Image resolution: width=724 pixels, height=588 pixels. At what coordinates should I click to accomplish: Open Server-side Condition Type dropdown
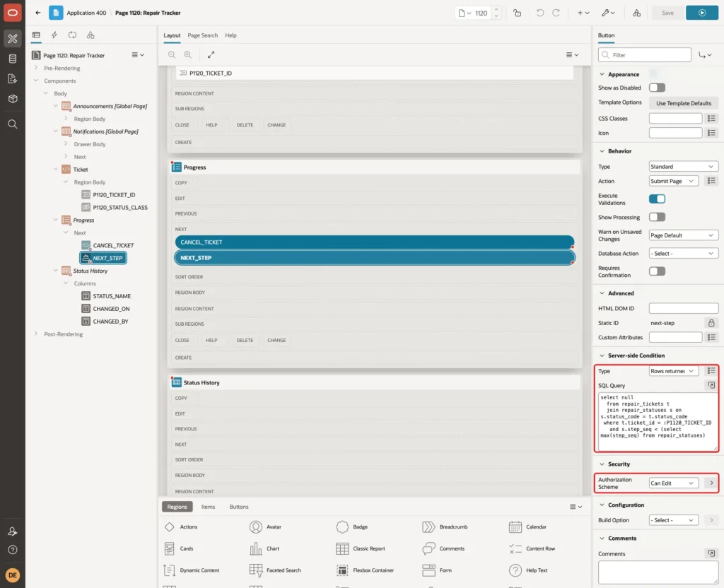[673, 371]
